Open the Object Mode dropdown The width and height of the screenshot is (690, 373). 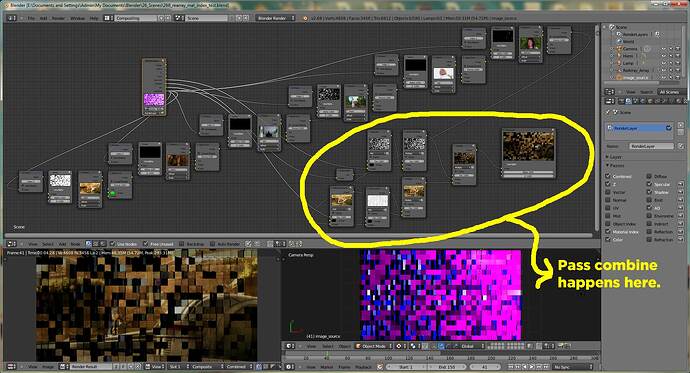click(x=373, y=346)
